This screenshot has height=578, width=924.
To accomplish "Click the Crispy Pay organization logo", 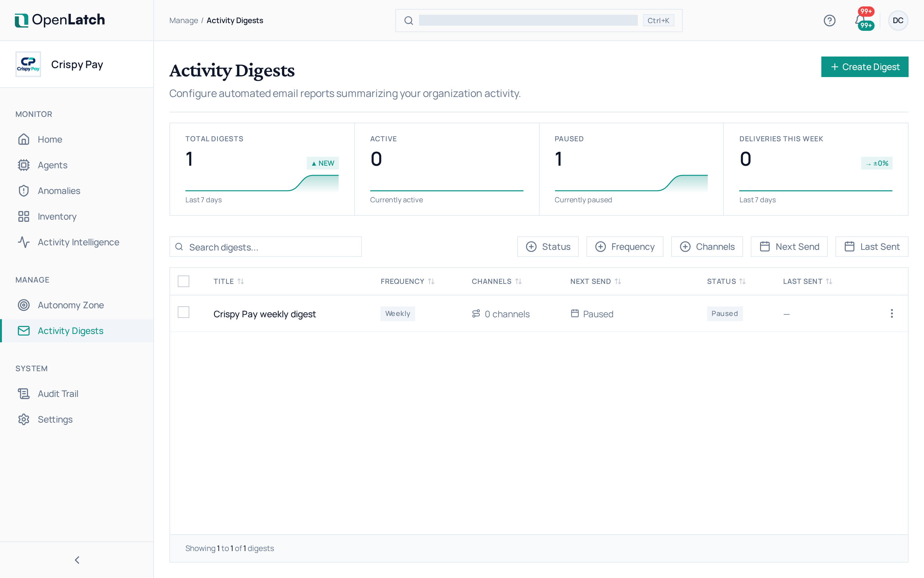I will [x=28, y=64].
